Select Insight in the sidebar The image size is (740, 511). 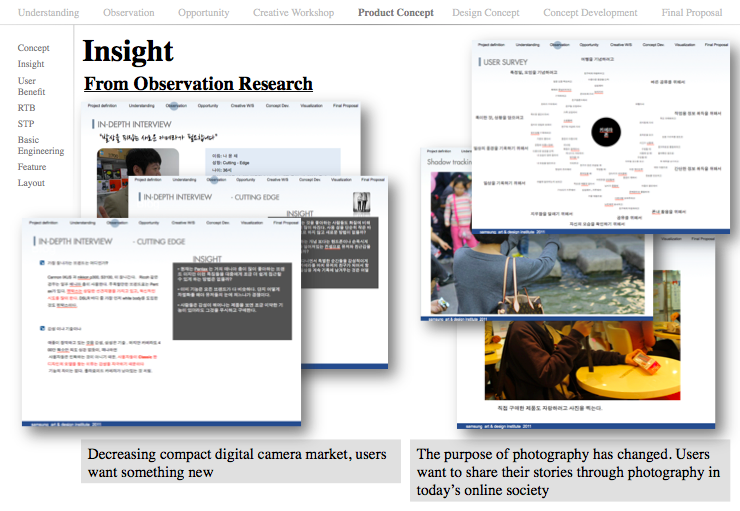tap(31, 64)
